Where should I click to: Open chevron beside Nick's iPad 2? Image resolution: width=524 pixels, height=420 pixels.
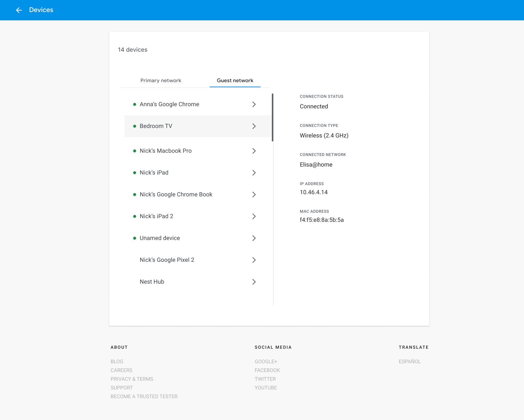point(254,216)
